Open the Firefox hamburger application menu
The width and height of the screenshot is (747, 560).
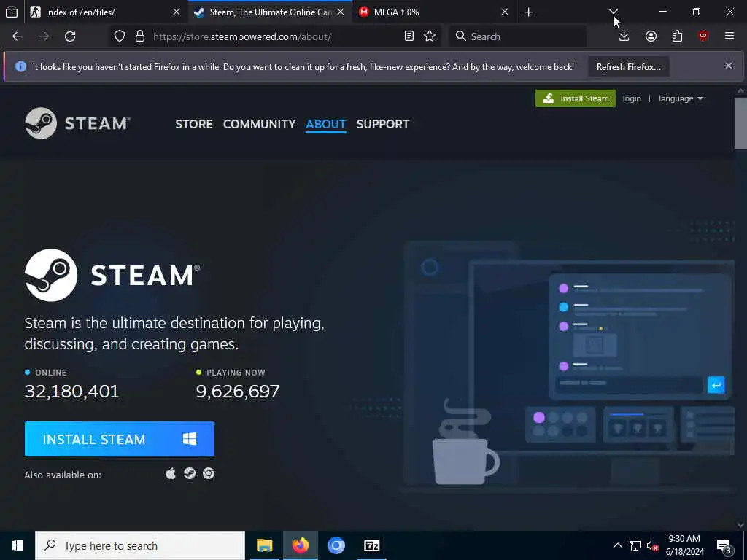coord(729,36)
